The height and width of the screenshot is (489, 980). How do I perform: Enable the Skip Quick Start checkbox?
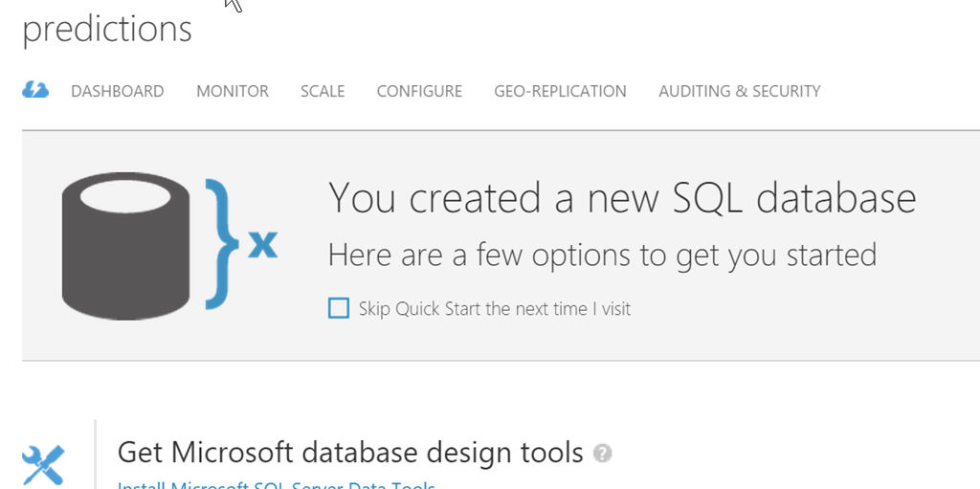click(339, 308)
